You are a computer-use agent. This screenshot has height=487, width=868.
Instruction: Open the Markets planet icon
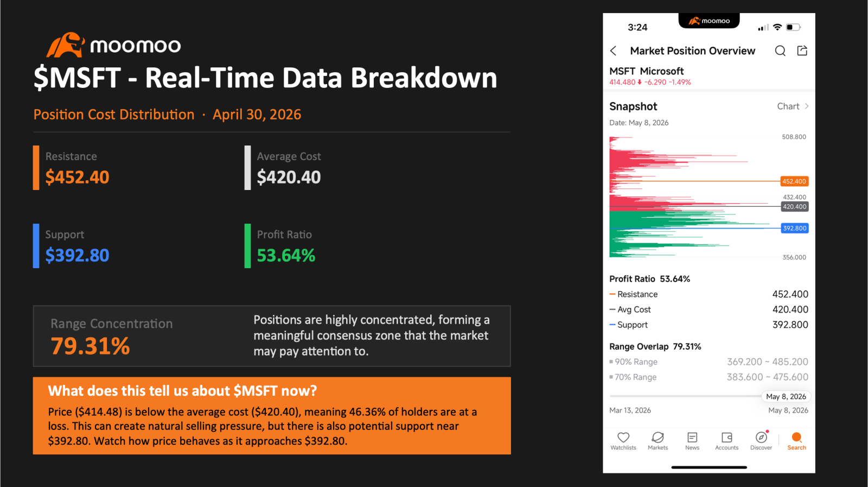coord(658,441)
